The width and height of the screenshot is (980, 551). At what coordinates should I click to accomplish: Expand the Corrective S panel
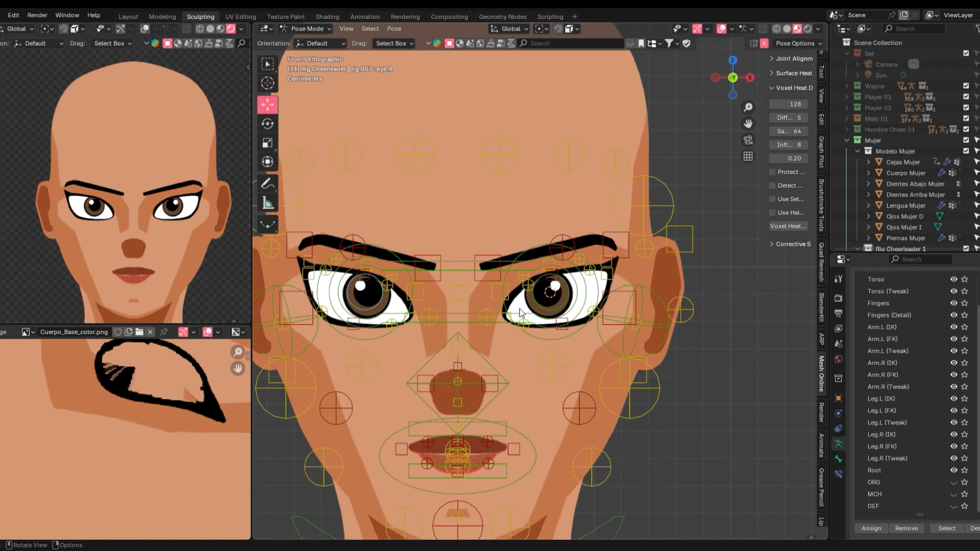790,244
